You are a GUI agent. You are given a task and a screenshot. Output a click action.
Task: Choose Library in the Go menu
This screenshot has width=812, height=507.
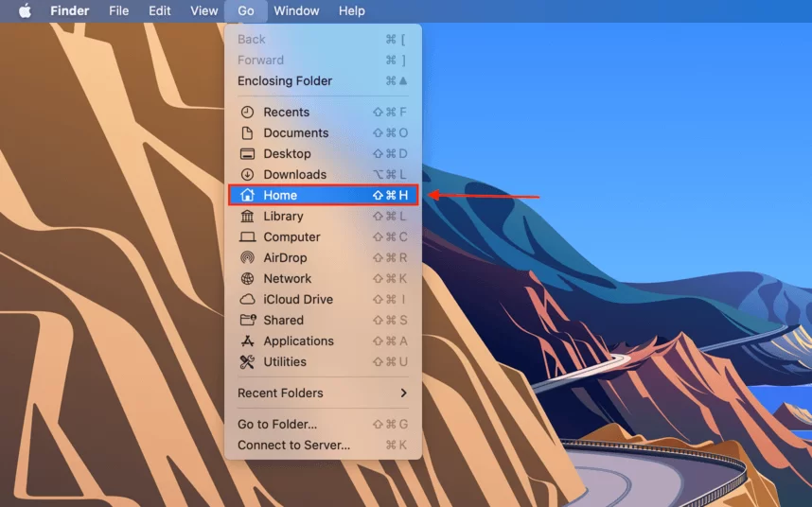323,216
